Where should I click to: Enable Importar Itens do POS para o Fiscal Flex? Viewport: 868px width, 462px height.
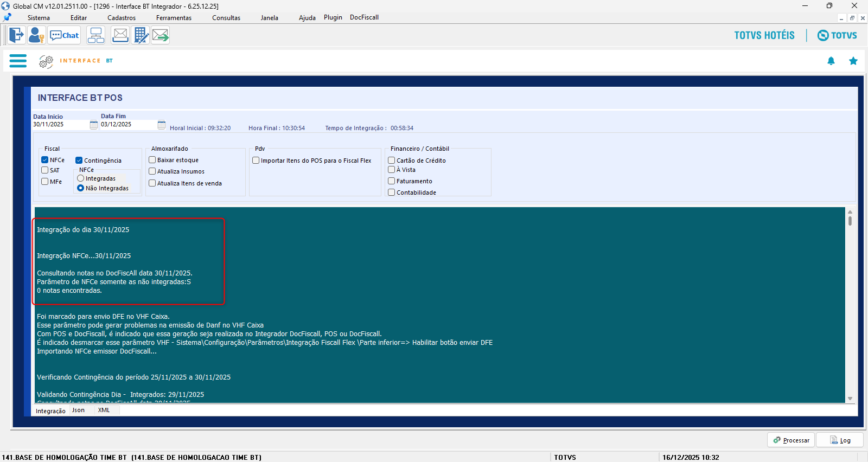(x=256, y=161)
